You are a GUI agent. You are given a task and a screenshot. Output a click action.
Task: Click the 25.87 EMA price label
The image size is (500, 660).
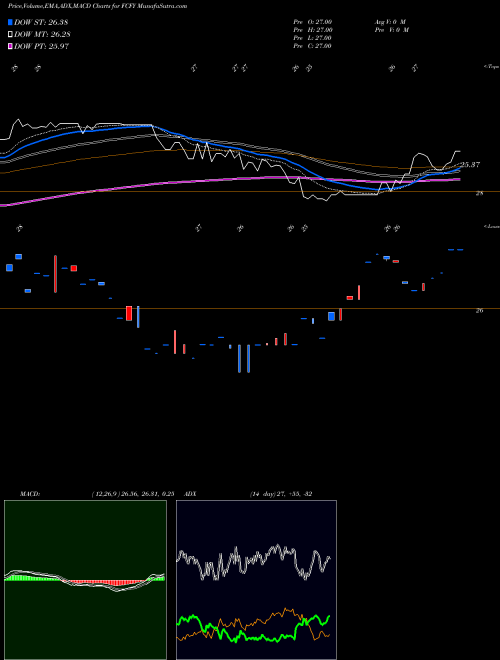click(x=470, y=165)
